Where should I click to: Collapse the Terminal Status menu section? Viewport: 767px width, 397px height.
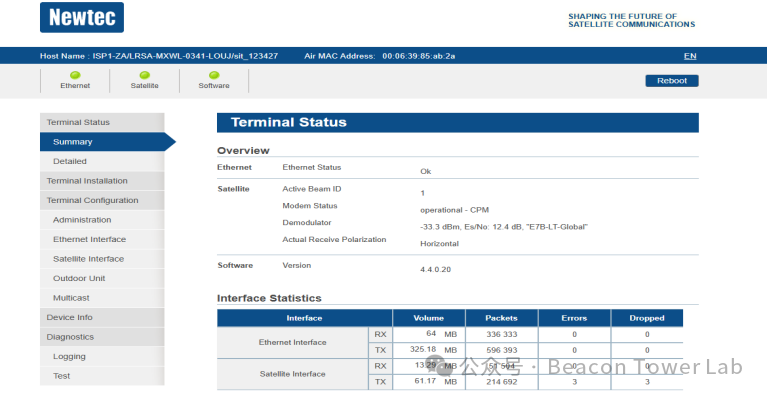pyautogui.click(x=102, y=122)
